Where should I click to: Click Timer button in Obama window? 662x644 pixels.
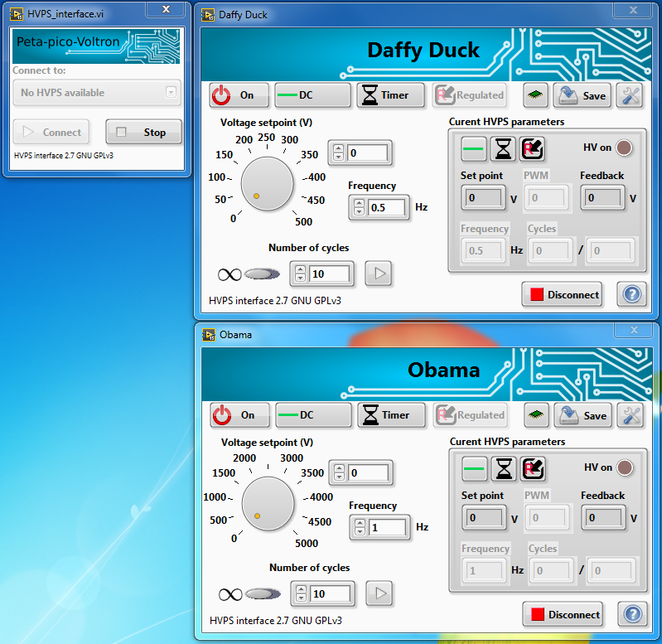pyautogui.click(x=391, y=415)
